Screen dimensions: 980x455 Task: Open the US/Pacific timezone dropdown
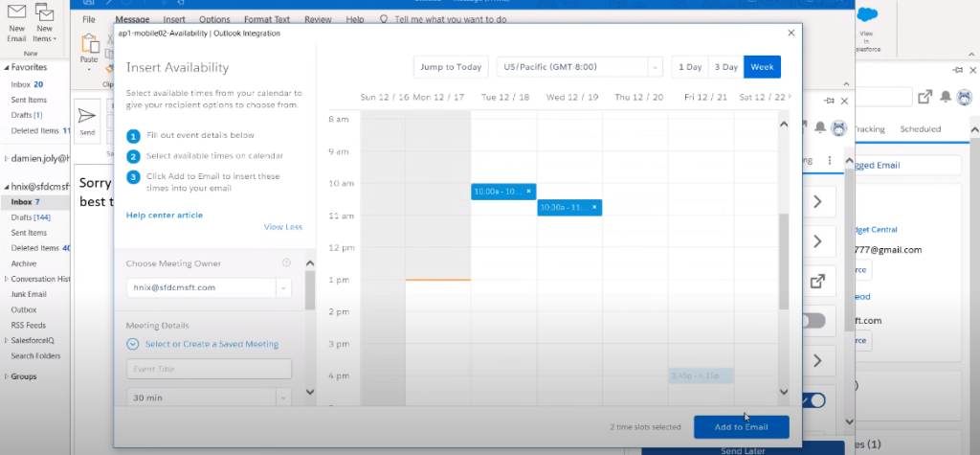[x=655, y=67]
